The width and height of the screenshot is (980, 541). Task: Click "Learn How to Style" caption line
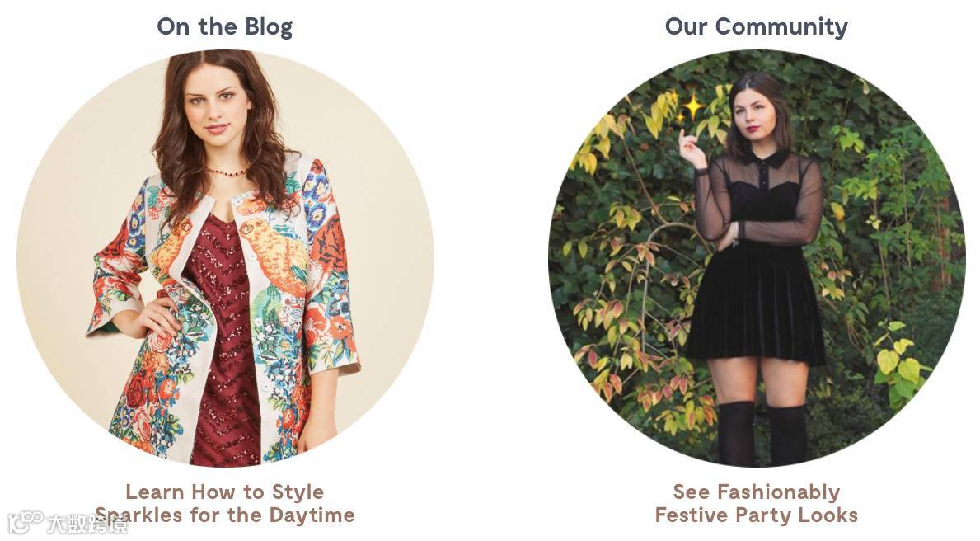pyautogui.click(x=225, y=492)
